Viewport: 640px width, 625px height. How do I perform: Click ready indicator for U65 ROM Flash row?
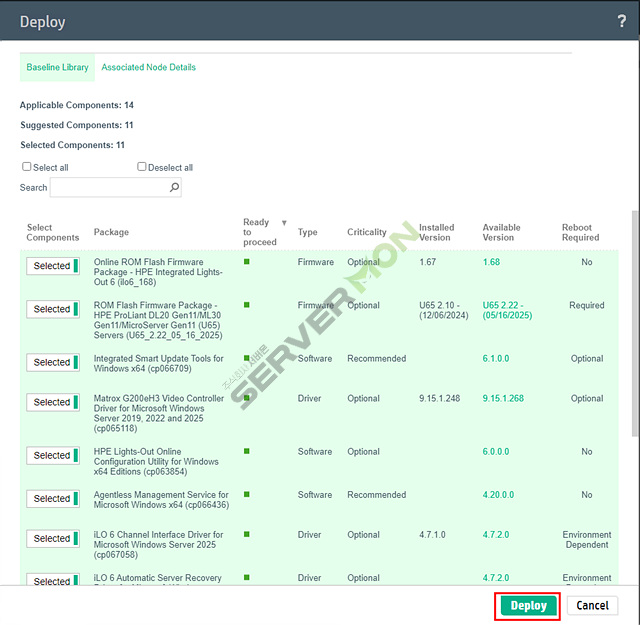(247, 305)
